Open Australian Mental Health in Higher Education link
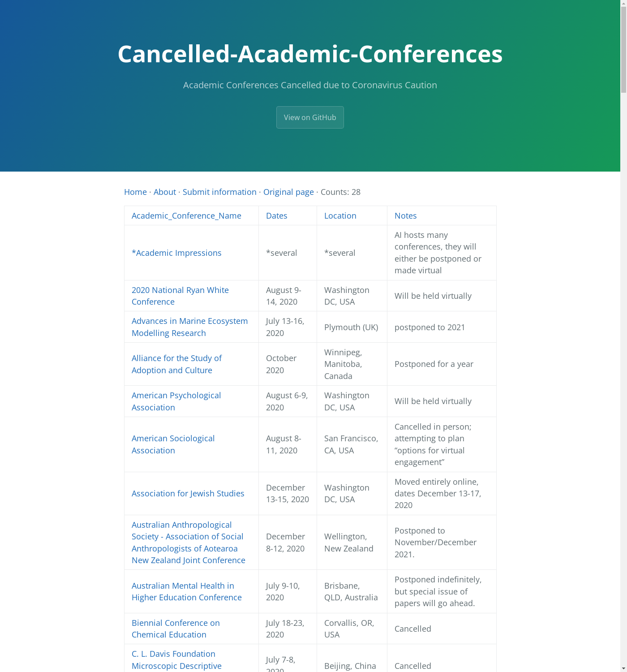This screenshot has width=627, height=672. pyautogui.click(x=186, y=591)
